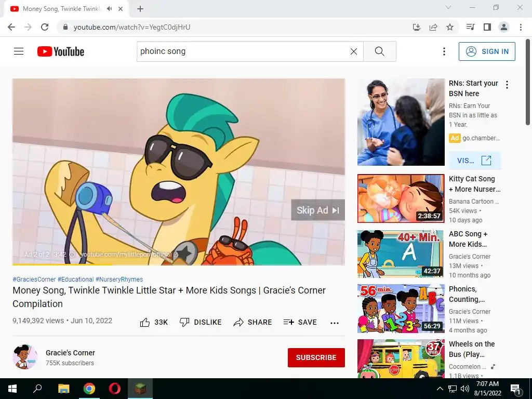
Task: Open the RNs BSN ad thumbnail
Action: 401,122
